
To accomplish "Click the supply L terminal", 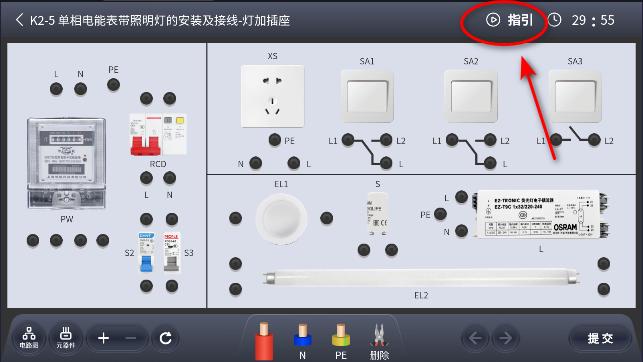I will (56, 89).
